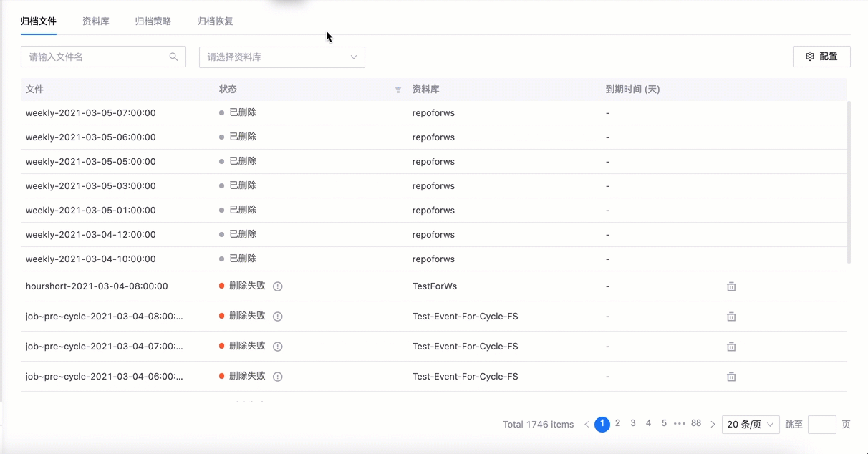The image size is (868, 454).
Task: Open the status column filter icon
Action: [x=398, y=90]
